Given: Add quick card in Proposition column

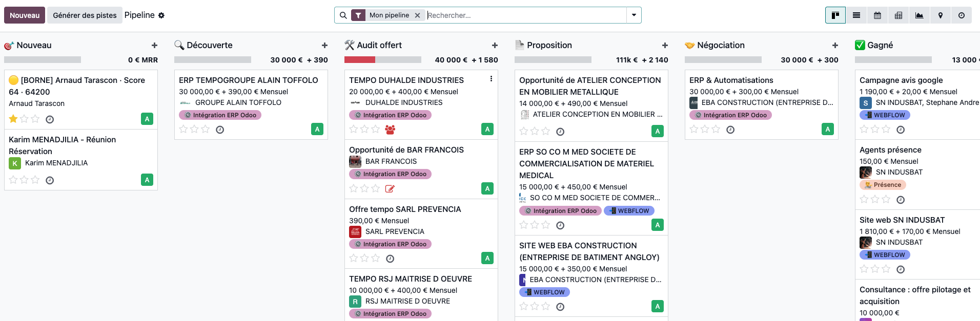Looking at the screenshot, I should pos(665,46).
